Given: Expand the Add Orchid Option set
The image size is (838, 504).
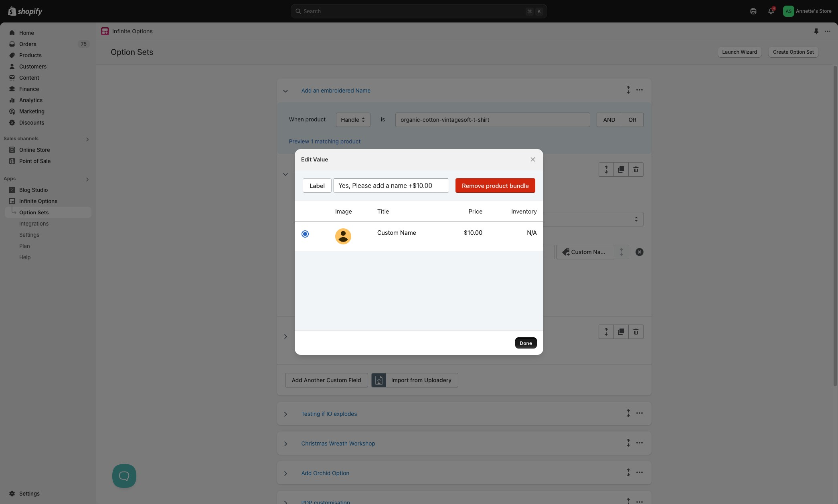Looking at the screenshot, I should (285, 474).
